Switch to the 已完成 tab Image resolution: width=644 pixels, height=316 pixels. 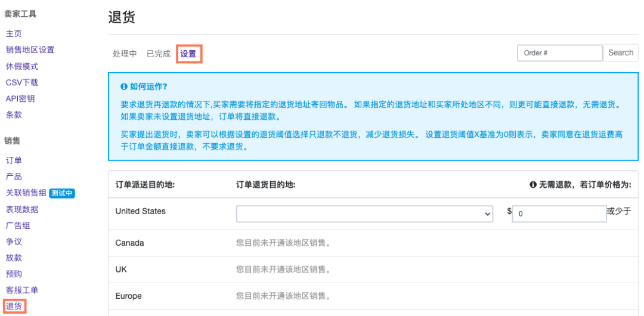(x=158, y=54)
